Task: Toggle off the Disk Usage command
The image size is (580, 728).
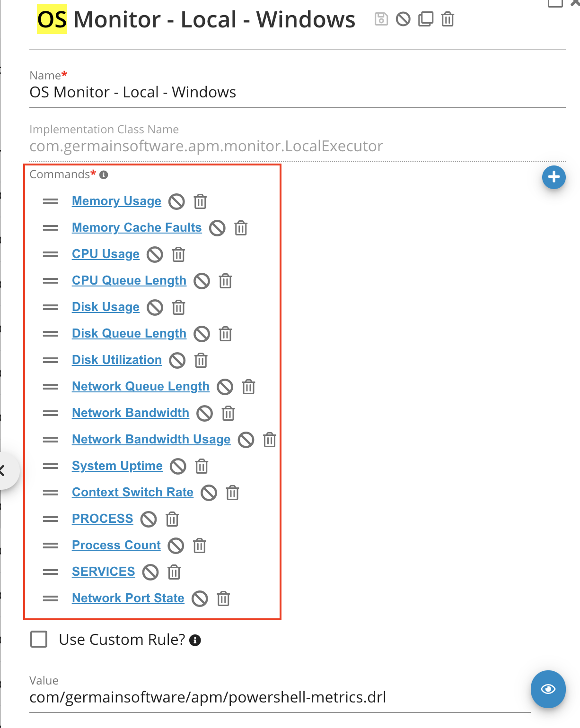Action: 154,308
